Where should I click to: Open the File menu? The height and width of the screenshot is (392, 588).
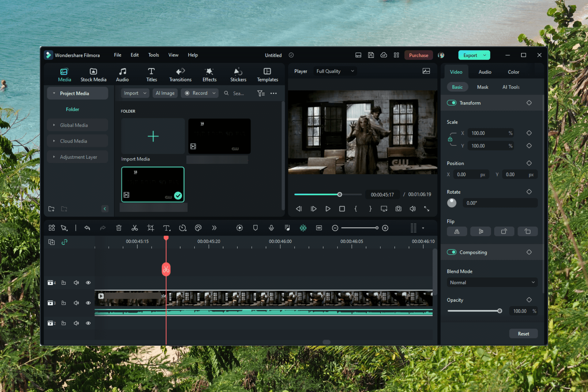(118, 55)
